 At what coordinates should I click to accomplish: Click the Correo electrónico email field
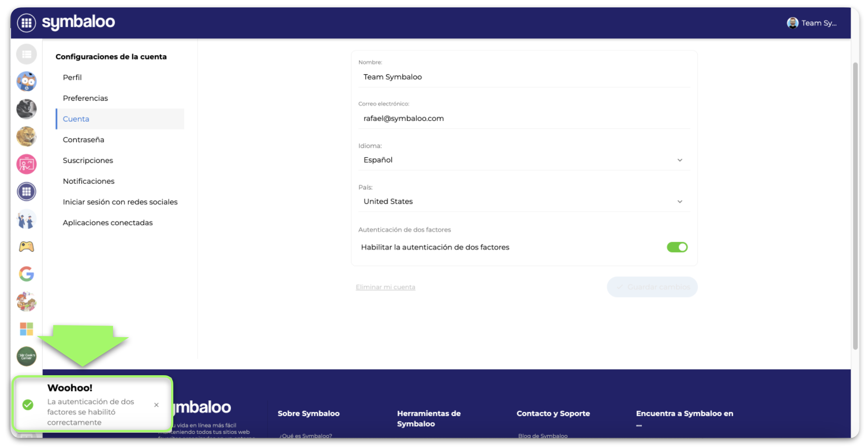[x=524, y=118]
